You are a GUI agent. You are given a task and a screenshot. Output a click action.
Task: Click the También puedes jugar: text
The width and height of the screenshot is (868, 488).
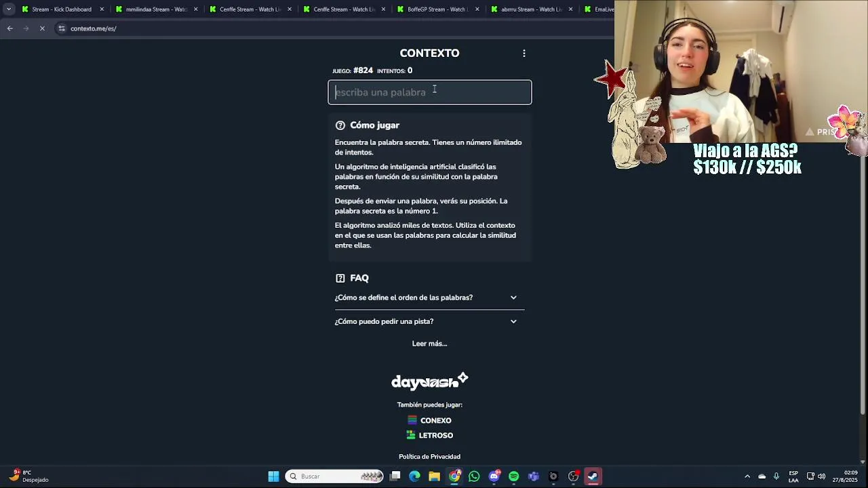click(429, 405)
